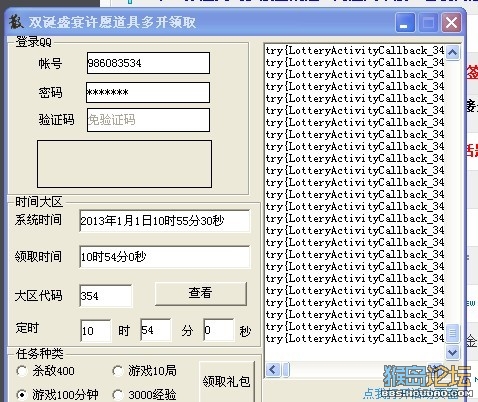This screenshot has height=402, width=478.
Task: Select the 游戏100分钟 radio button
Action: [22, 395]
